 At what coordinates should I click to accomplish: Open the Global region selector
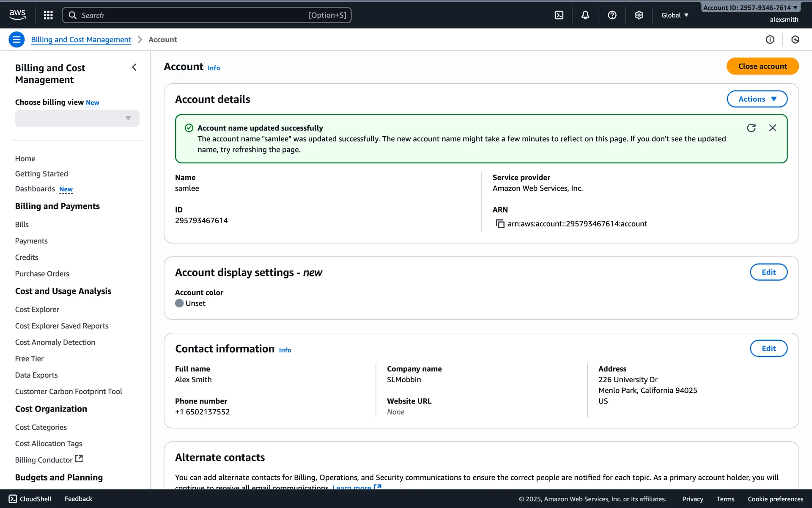tap(675, 15)
